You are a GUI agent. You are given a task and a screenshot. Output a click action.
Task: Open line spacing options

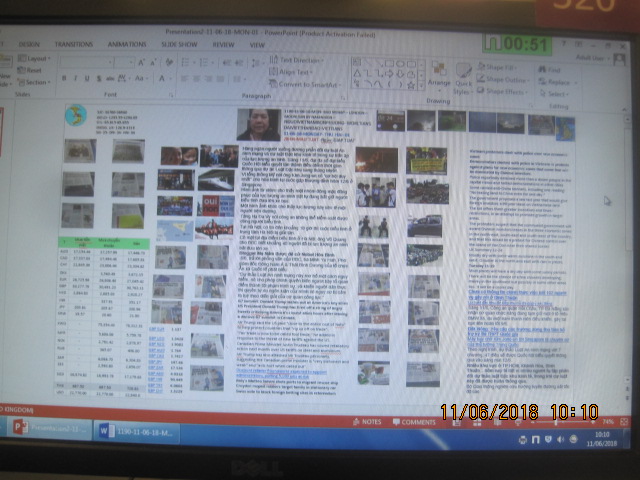click(256, 63)
